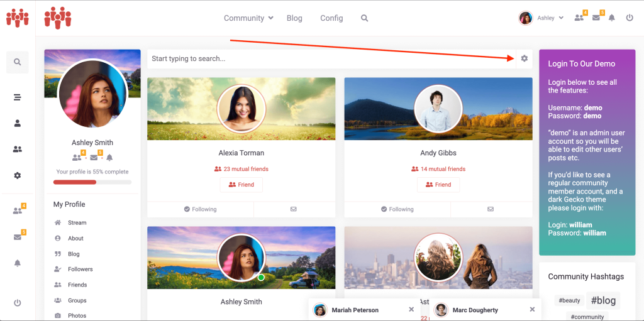This screenshot has width=644, height=321.
Task: Click the #community hashtag
Action: [x=587, y=317]
